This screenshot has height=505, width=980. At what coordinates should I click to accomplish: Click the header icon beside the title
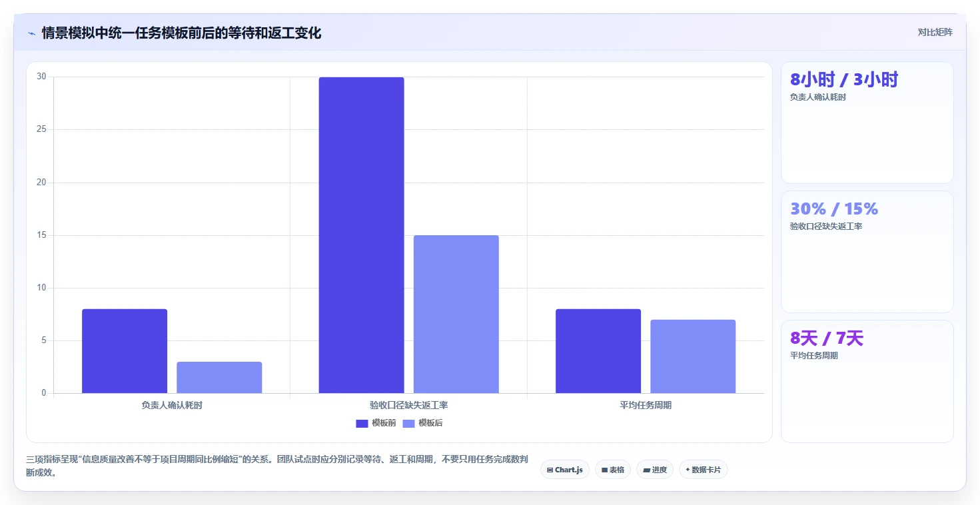[31, 33]
